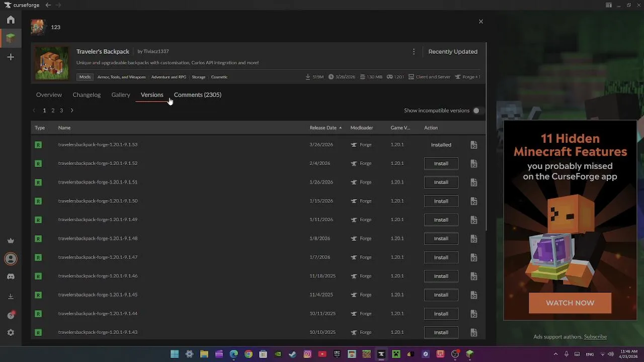The image size is (644, 362).
Task: Open the downloads icon in sidebar
Action: 11,297
